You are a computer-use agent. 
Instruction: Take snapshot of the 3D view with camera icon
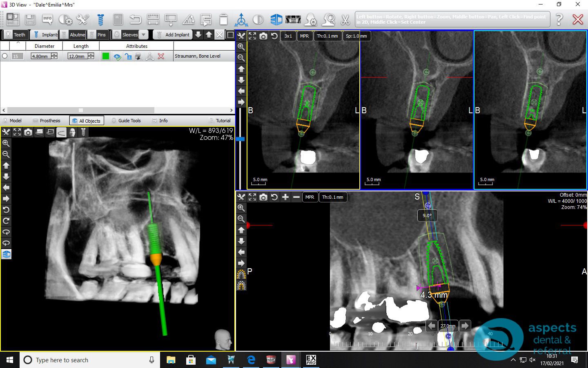pyautogui.click(x=28, y=132)
